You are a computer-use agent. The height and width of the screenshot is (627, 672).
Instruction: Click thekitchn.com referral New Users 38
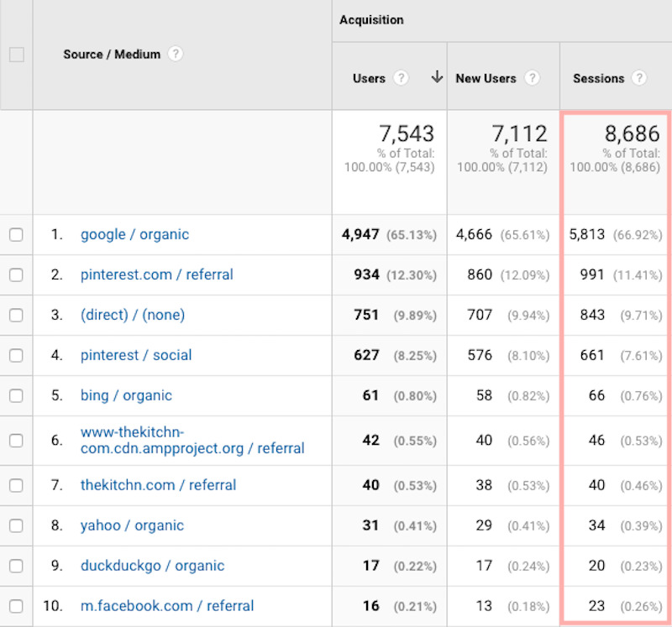click(x=485, y=485)
